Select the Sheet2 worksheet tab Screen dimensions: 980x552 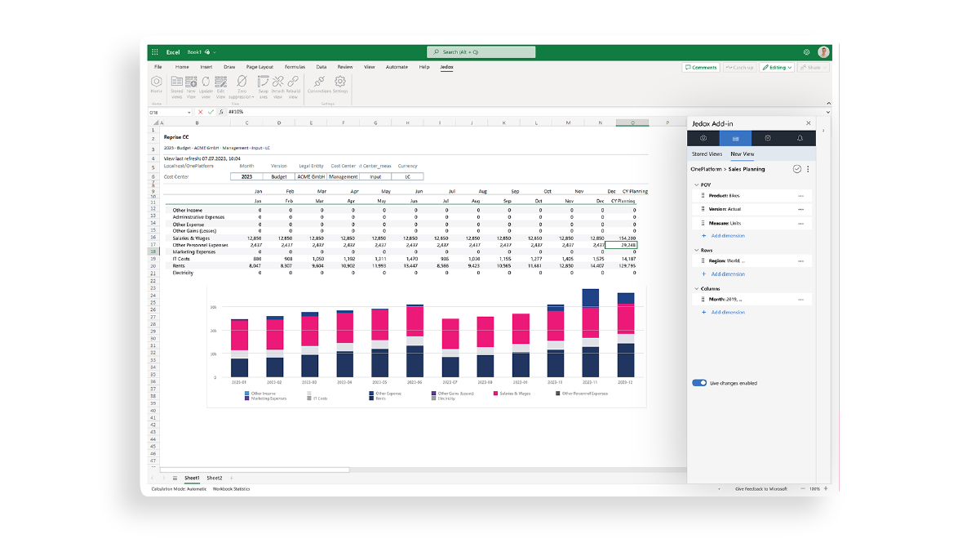tap(214, 478)
